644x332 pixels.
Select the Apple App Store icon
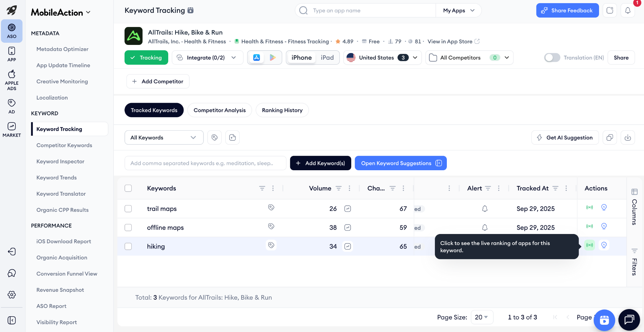(257, 57)
